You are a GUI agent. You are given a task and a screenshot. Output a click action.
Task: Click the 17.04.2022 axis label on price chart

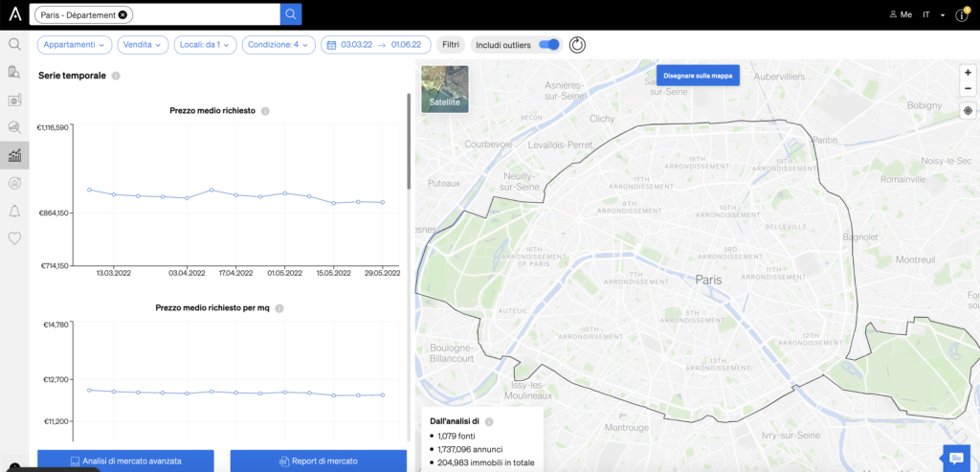tap(235, 273)
